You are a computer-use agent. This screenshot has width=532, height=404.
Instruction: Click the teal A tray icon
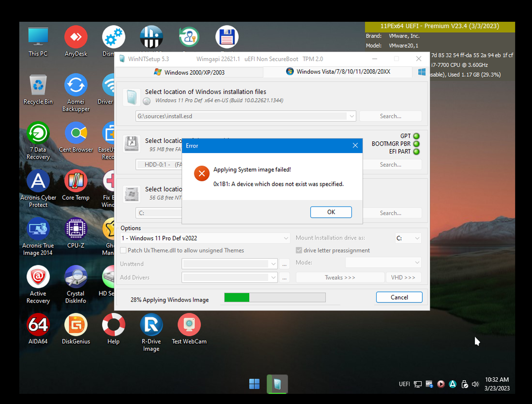(x=453, y=384)
